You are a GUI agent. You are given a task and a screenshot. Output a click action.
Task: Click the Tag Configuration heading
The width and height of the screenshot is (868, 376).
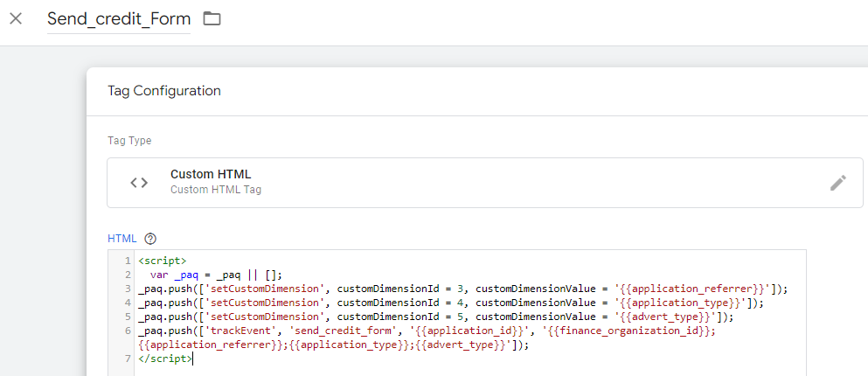coord(163,90)
